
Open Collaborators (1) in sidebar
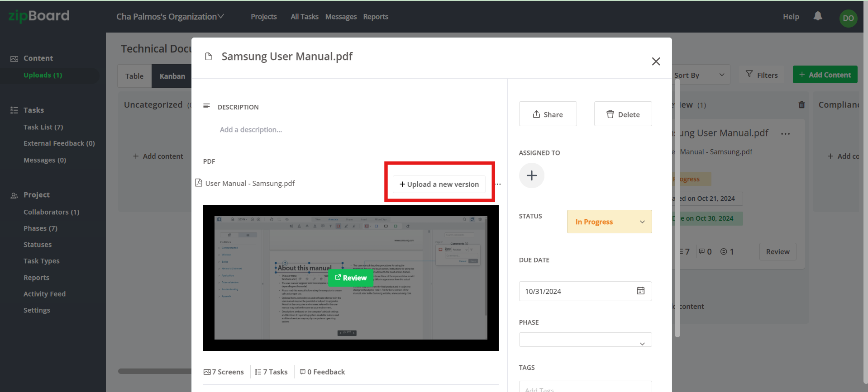52,212
